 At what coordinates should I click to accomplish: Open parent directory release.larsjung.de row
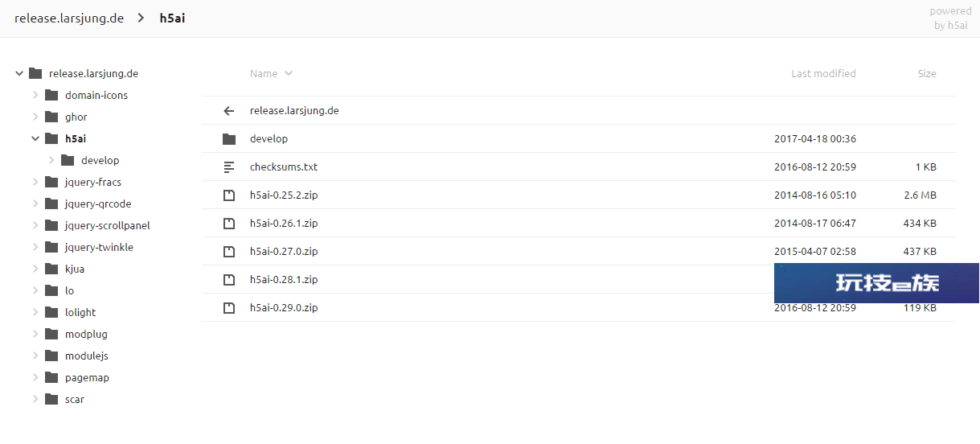click(579, 111)
